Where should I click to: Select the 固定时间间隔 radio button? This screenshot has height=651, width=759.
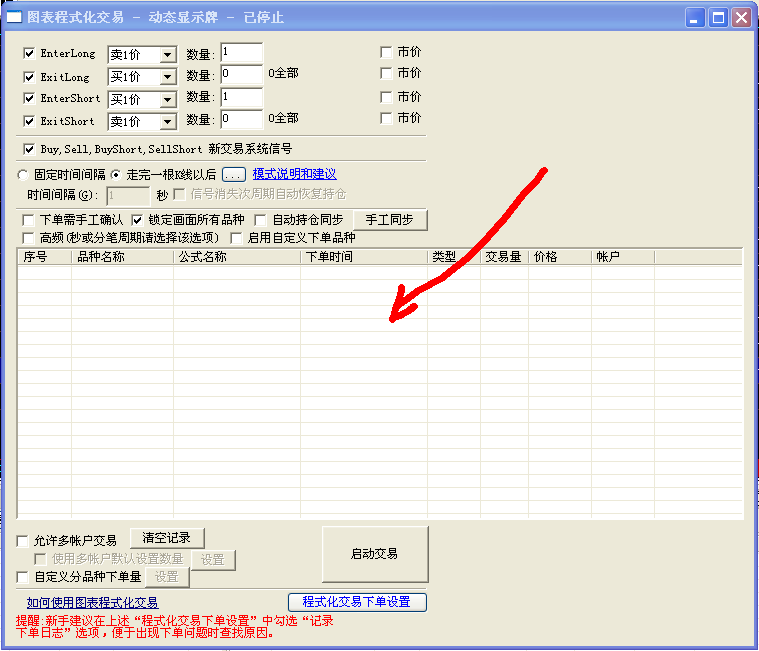click(x=23, y=175)
